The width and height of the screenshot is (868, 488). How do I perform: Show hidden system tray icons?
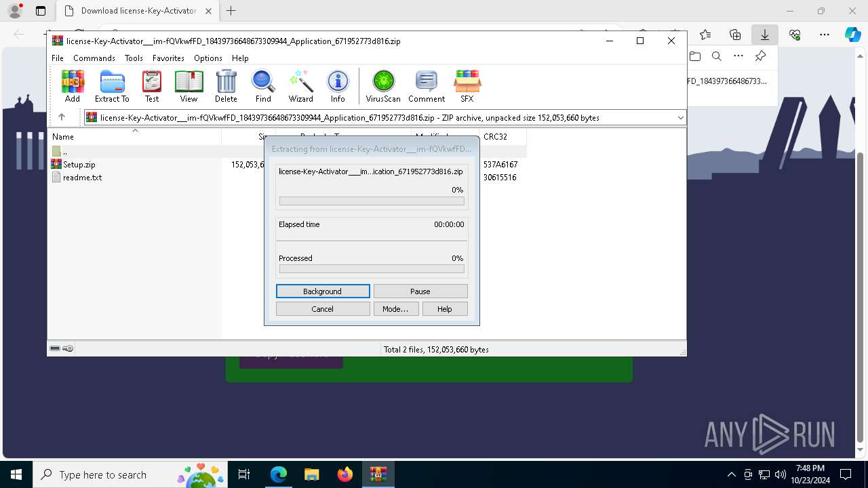[731, 474]
